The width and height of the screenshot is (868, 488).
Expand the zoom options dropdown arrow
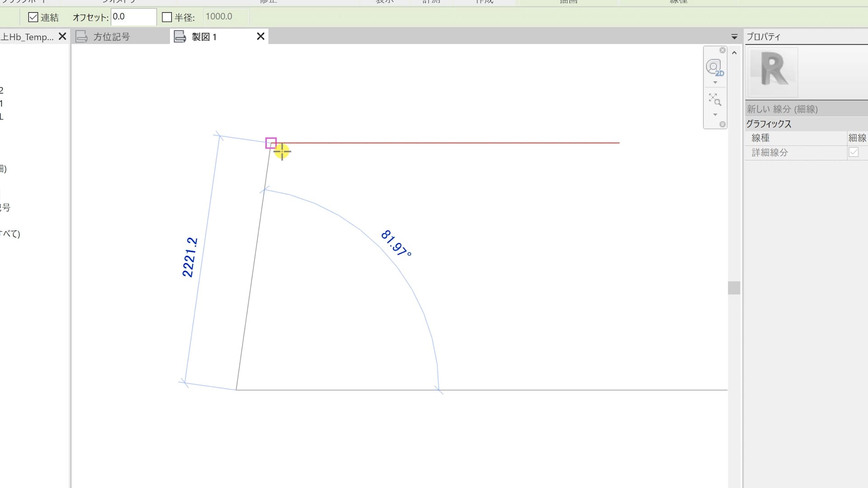(715, 115)
